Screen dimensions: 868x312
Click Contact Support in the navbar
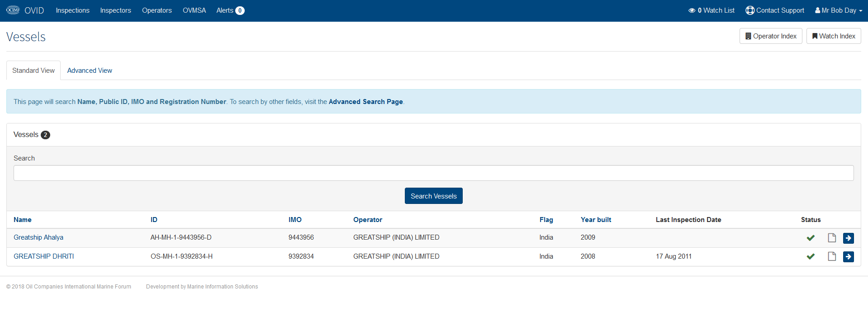(775, 10)
